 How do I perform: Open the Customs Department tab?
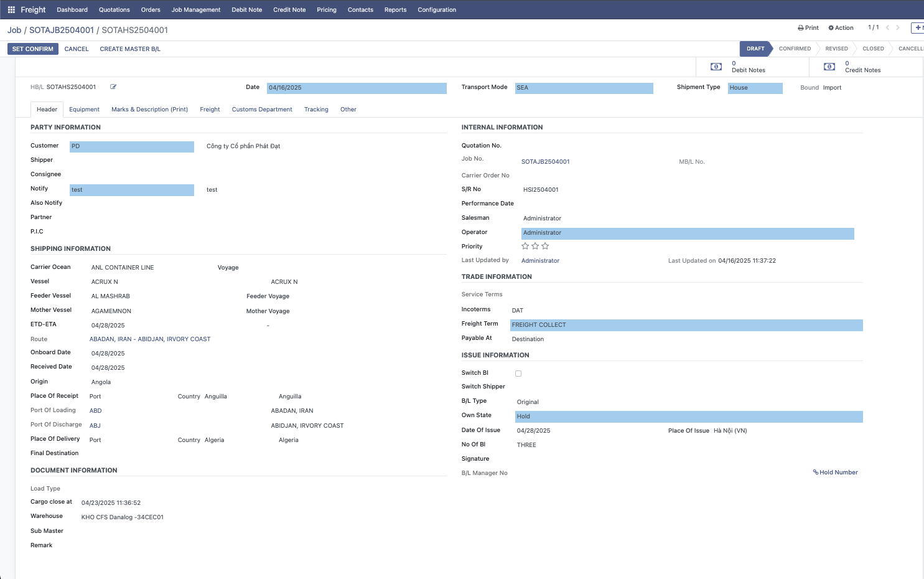(x=262, y=110)
